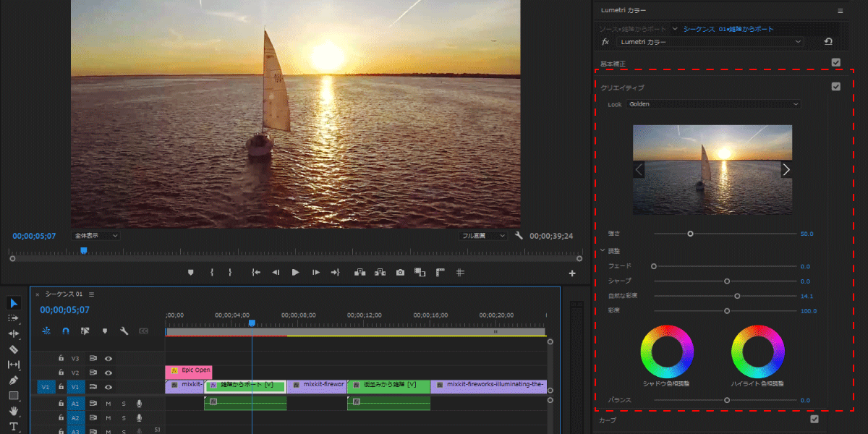Toggle the カーブ section checkbox

click(x=814, y=419)
